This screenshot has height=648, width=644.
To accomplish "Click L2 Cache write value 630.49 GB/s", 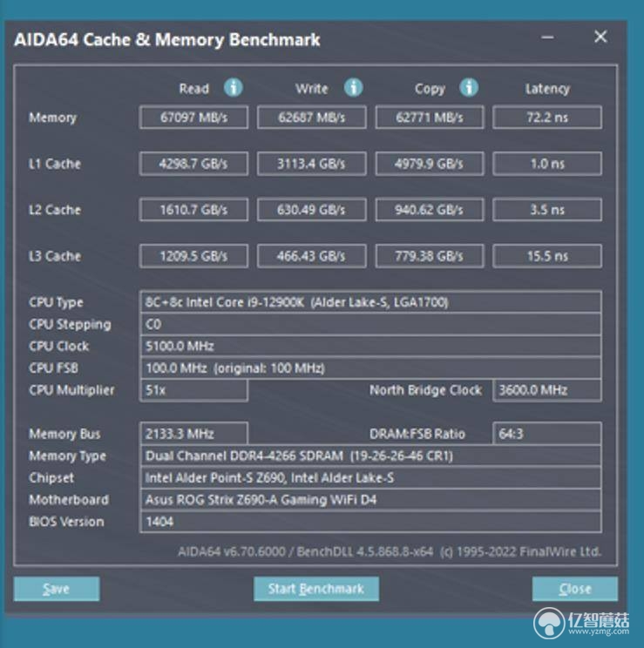I will pyautogui.click(x=311, y=210).
